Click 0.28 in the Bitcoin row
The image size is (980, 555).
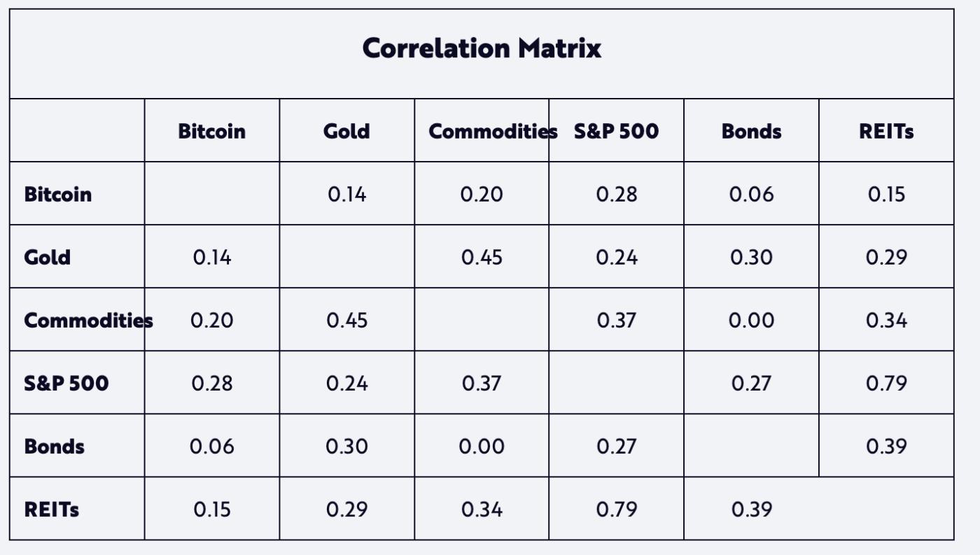(x=617, y=194)
